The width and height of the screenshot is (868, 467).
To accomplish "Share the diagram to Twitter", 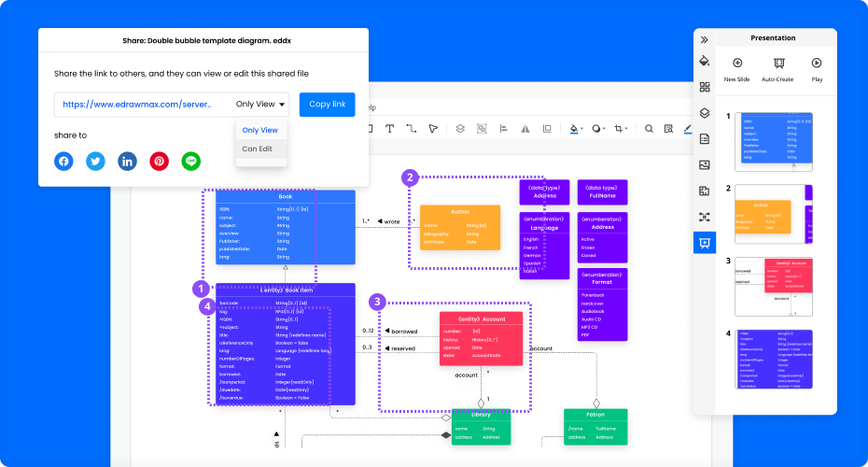I will tap(95, 161).
